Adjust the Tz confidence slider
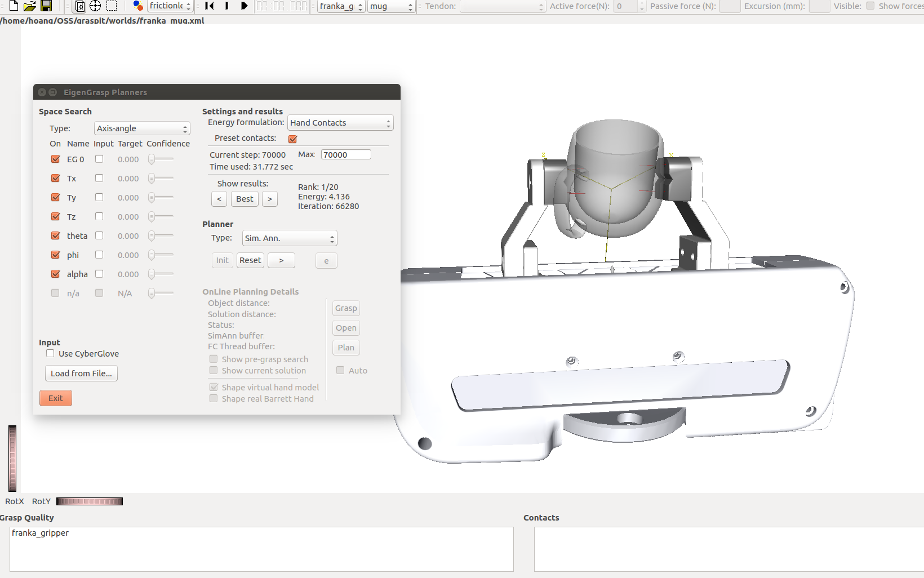This screenshot has height=578, width=924. coord(161,217)
